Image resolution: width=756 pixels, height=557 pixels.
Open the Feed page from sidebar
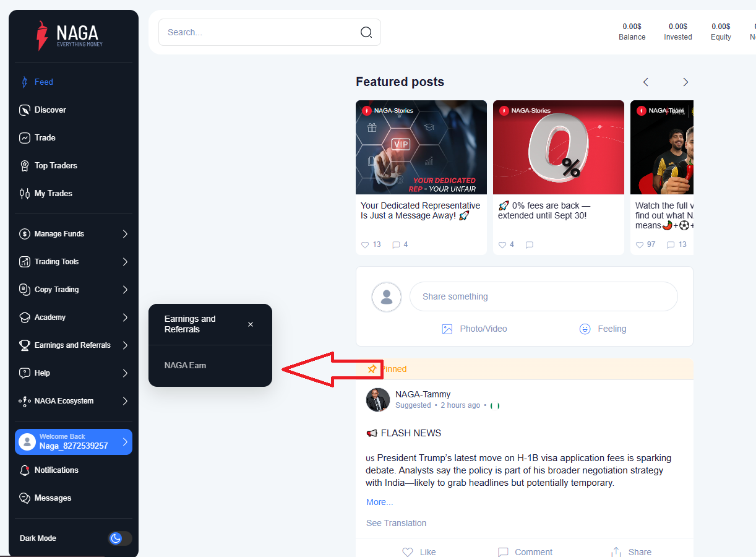43,82
